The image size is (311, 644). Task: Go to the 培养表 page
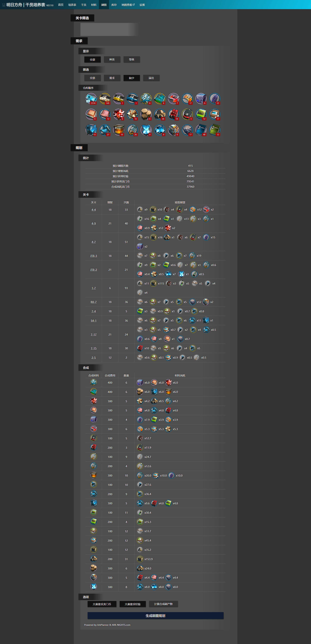pos(72,5)
